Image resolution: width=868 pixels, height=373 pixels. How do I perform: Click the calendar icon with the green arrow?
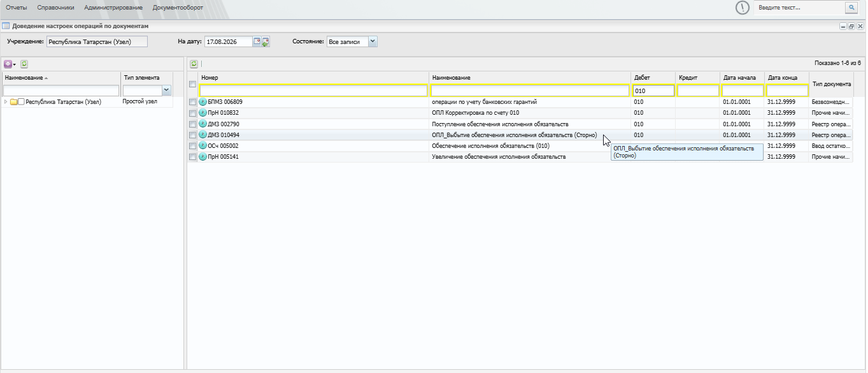(266, 42)
